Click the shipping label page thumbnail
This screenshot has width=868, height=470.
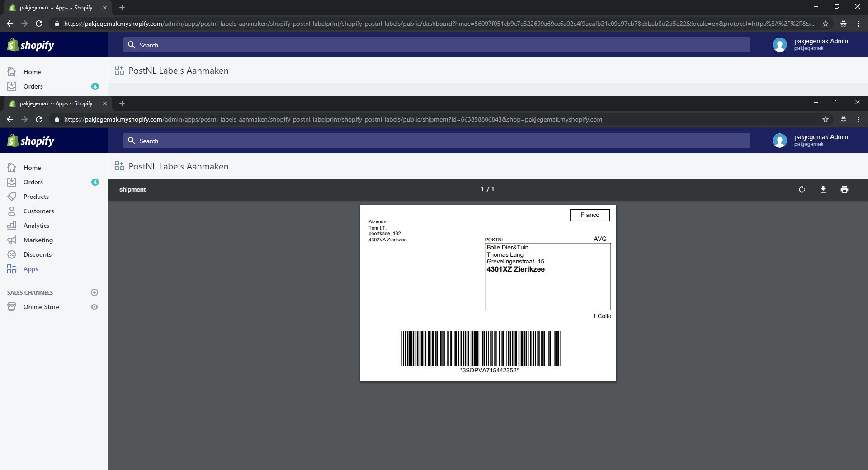(488, 293)
